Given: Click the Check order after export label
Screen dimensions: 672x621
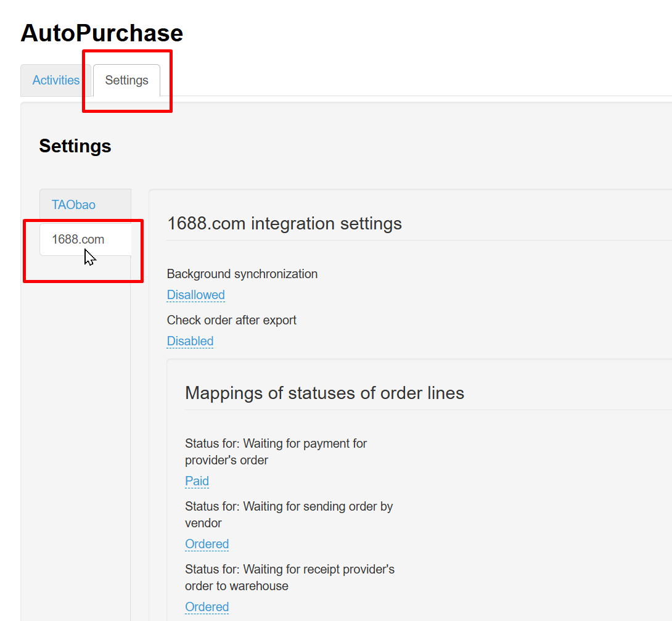Looking at the screenshot, I should [231, 320].
